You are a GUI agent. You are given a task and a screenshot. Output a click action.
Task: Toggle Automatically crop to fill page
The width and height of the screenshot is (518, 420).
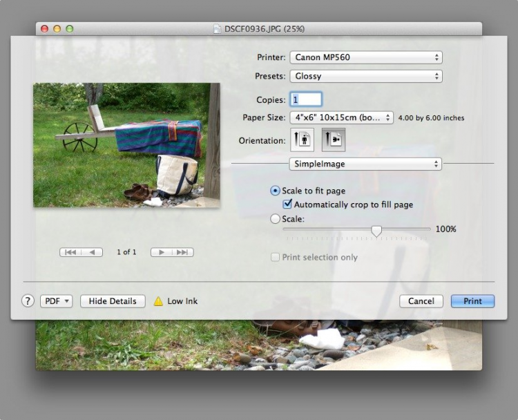287,204
